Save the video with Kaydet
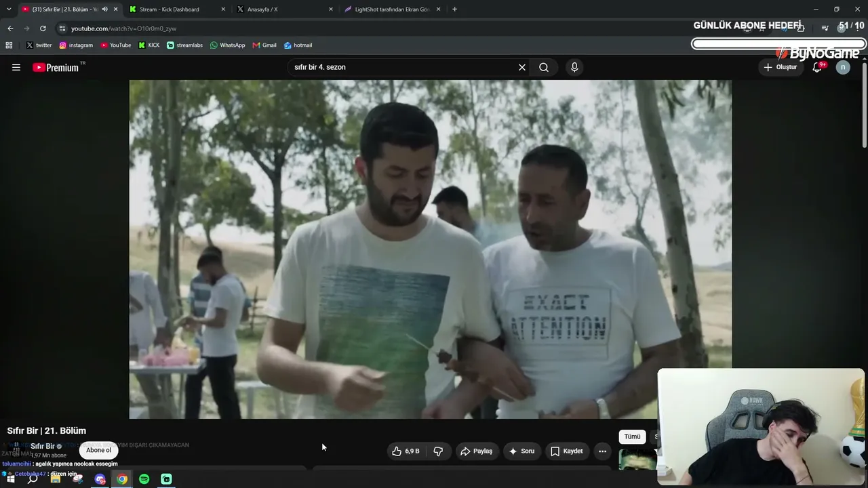This screenshot has width=868, height=488. click(x=567, y=451)
